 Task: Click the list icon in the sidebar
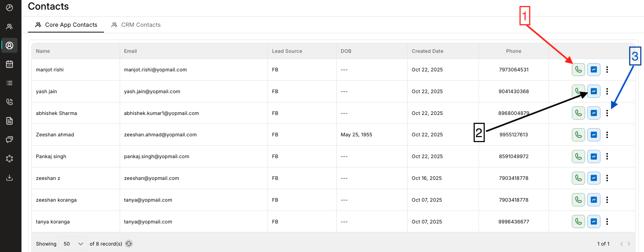coord(10,83)
